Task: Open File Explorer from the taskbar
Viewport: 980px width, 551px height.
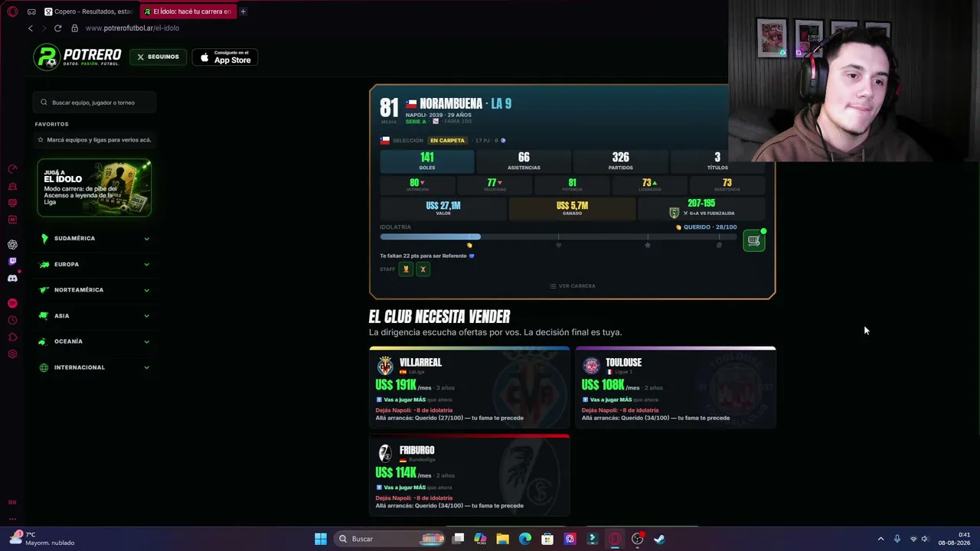Action: tap(502, 539)
